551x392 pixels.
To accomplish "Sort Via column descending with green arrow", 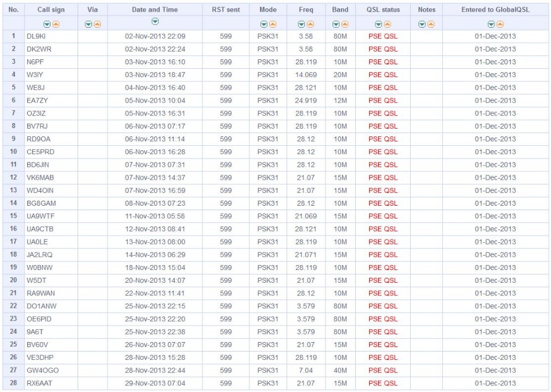I will (89, 24).
